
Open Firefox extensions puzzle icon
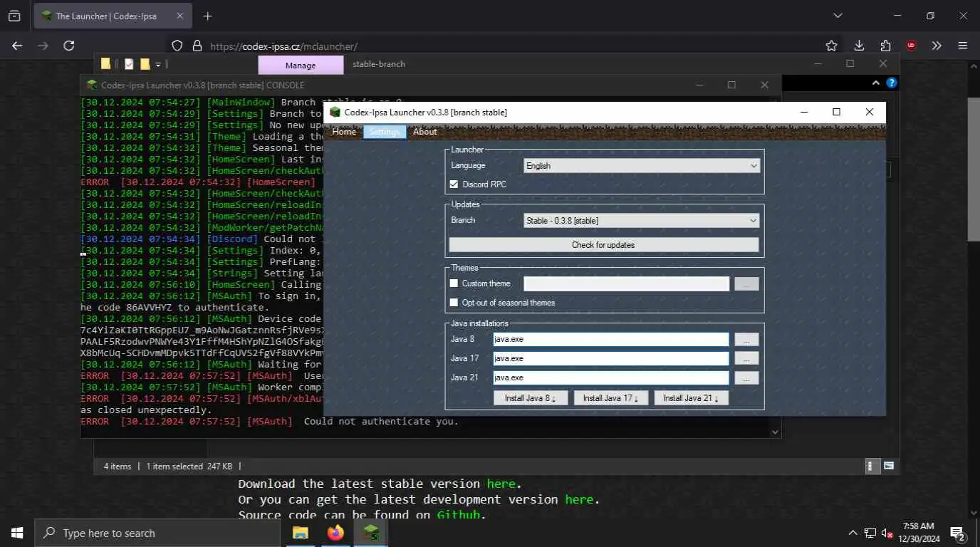click(885, 46)
